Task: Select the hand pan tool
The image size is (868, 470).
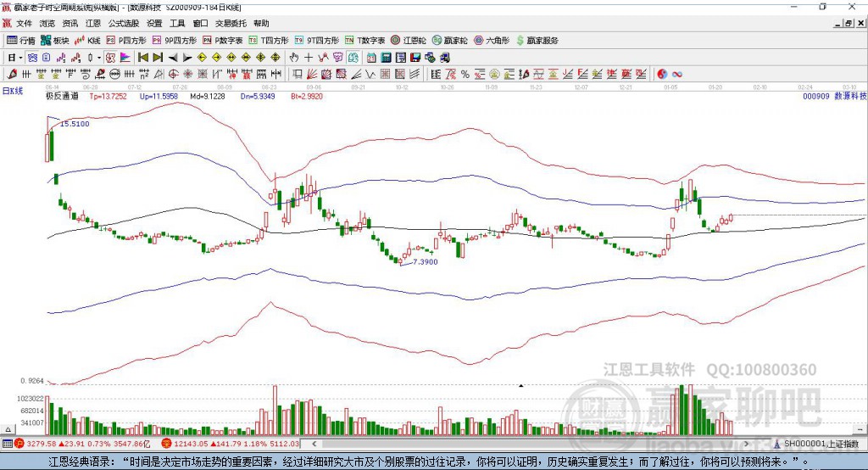Action: pos(294,57)
